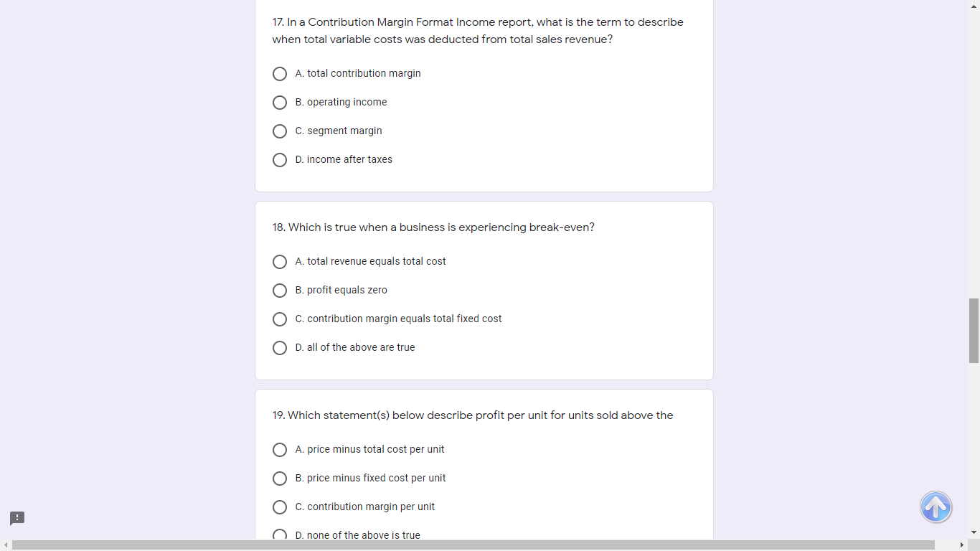Select answer A. total contribution margin for question 17
Image resolution: width=980 pixels, height=551 pixels.
click(280, 73)
